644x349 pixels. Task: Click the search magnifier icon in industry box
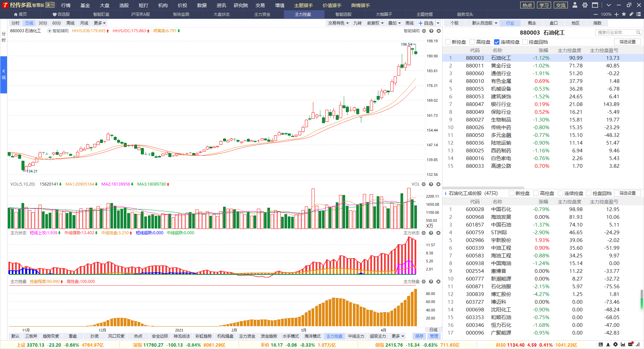click(x=638, y=33)
